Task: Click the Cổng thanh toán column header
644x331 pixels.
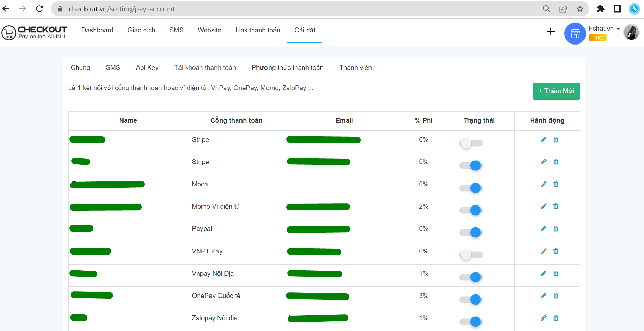Action: (236, 121)
